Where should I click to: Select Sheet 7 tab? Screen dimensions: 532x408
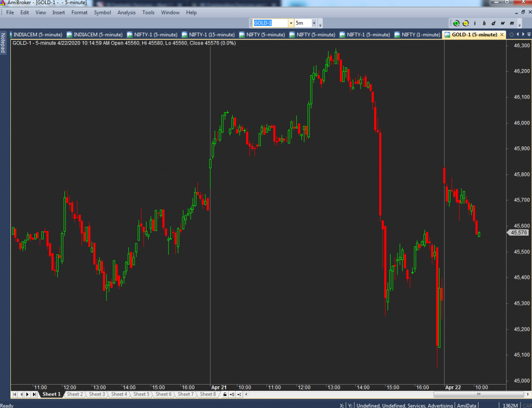(x=185, y=394)
